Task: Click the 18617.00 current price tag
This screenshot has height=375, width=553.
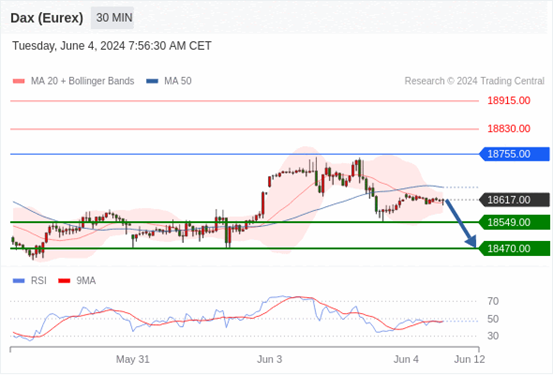Action: (x=515, y=200)
